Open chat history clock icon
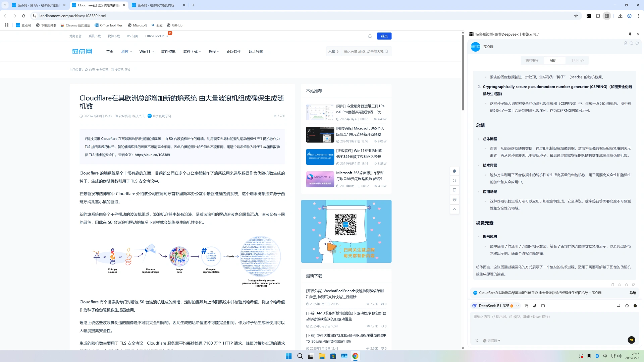 (x=627, y=306)
